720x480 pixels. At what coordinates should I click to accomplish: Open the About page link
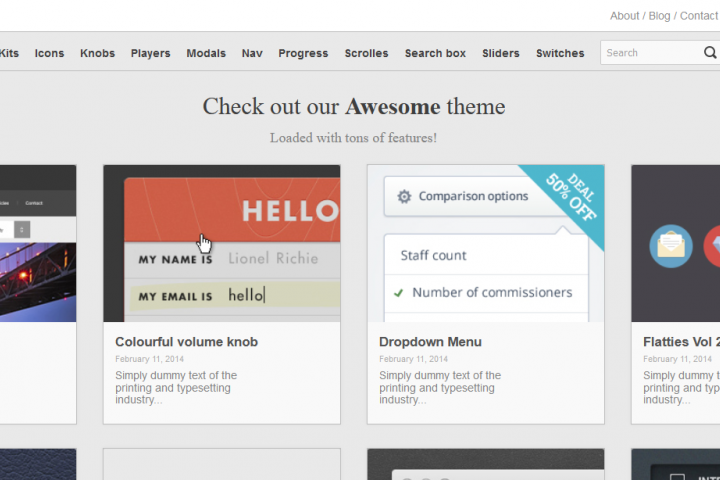click(624, 16)
